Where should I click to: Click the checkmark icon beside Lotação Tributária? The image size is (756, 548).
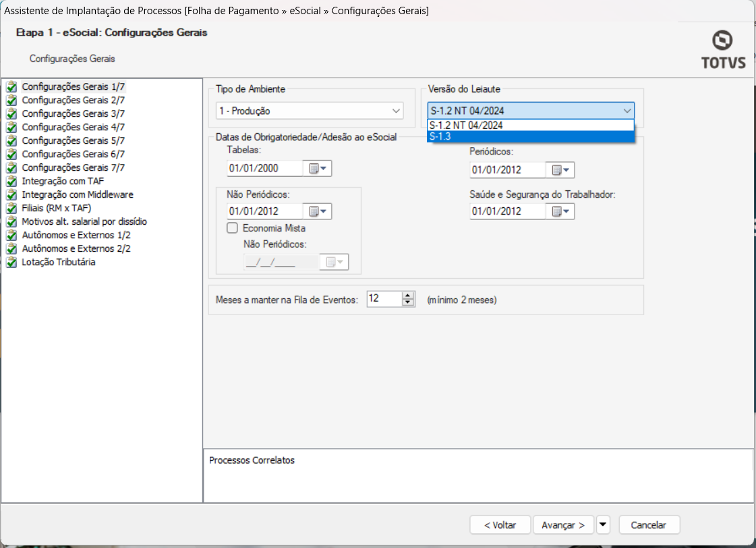point(11,263)
